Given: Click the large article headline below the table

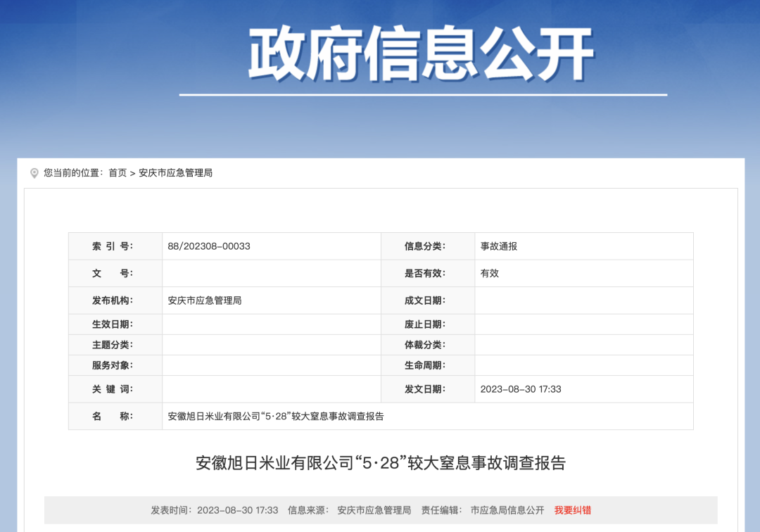Looking at the screenshot, I should click(380, 463).
